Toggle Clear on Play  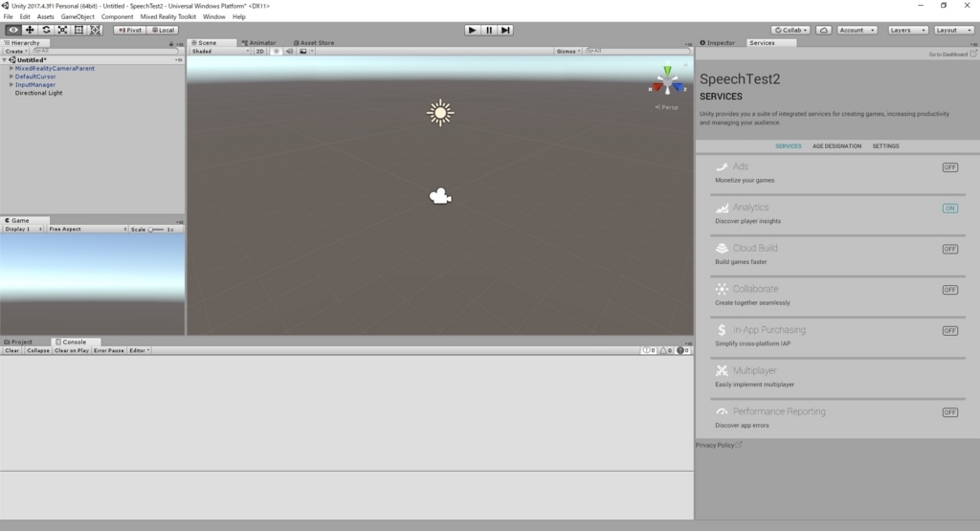(x=72, y=350)
